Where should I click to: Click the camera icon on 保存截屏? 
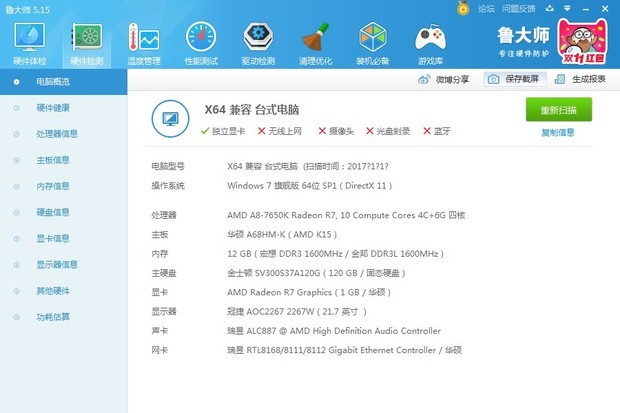click(493, 80)
